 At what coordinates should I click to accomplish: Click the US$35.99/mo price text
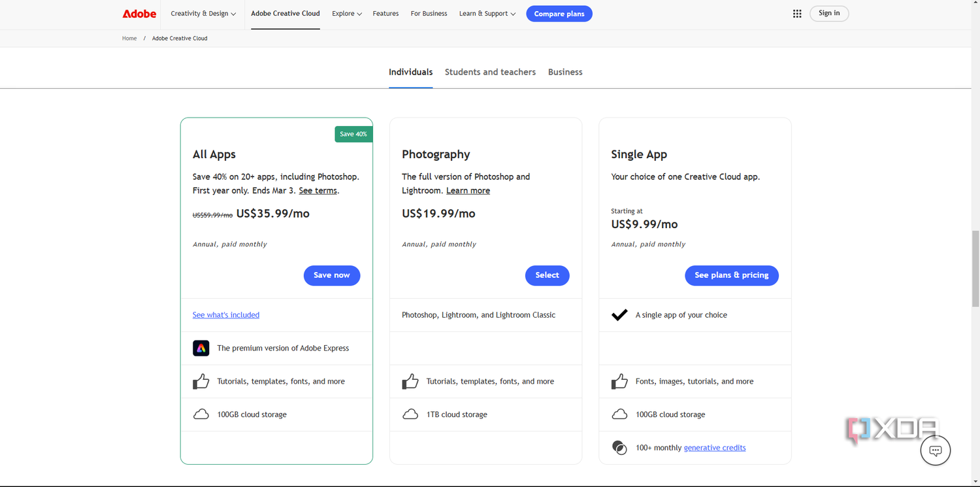click(273, 214)
